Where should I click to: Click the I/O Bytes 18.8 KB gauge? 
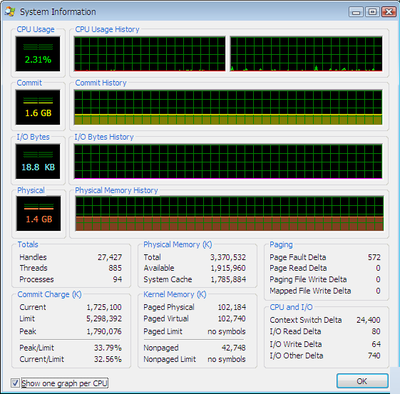pos(38,162)
